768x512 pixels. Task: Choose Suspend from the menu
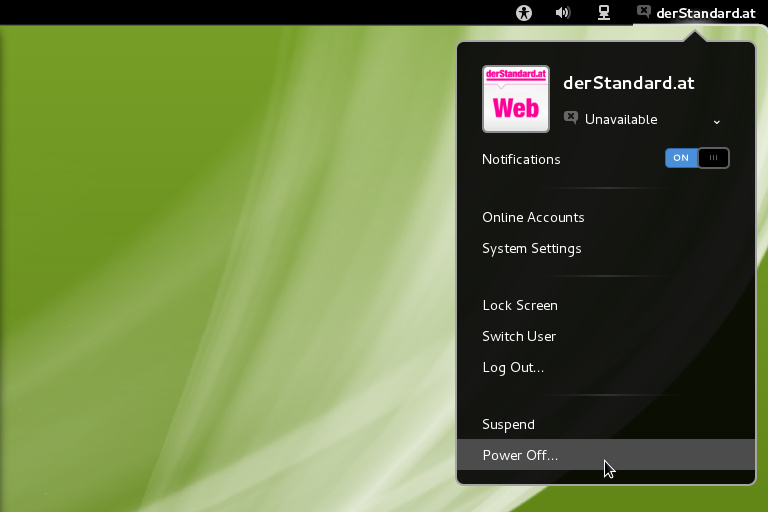[x=605, y=424]
